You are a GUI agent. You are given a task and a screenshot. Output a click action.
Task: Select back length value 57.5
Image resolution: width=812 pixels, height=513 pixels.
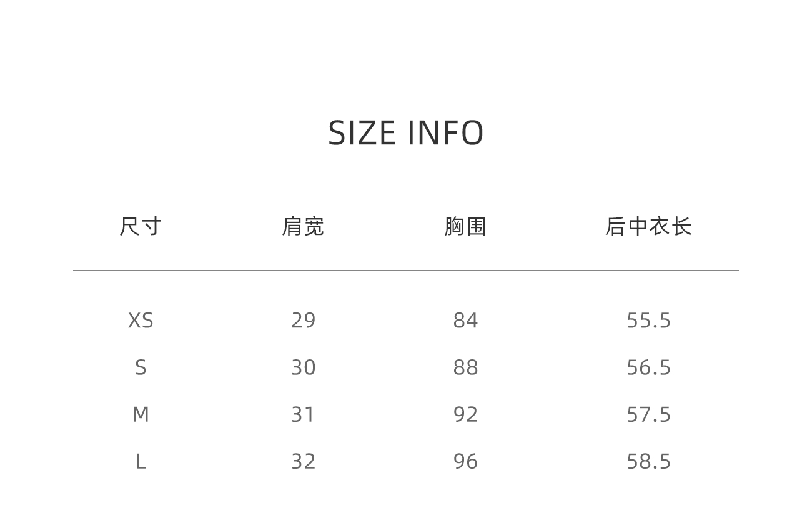[x=648, y=414]
